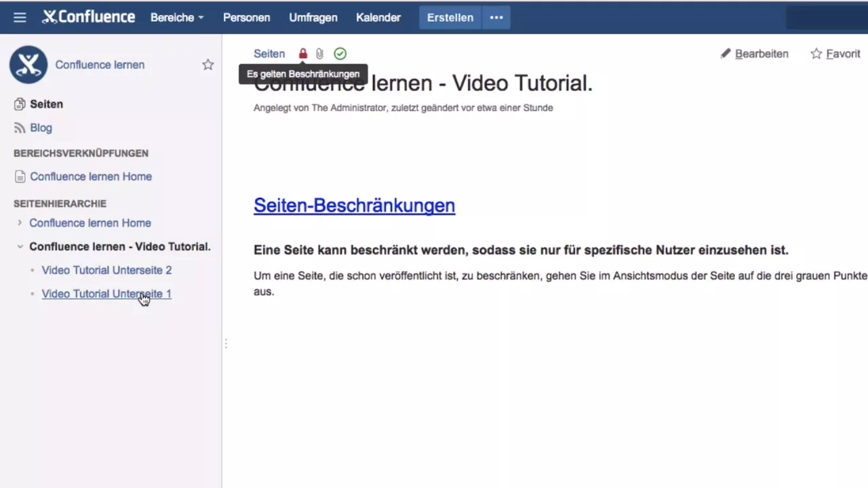Click the Seiten breadcrumb link
This screenshot has width=868, height=488.
[269, 54]
